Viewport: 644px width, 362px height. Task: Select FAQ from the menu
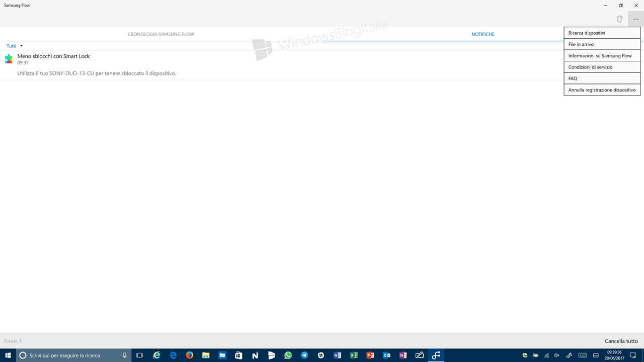(x=602, y=78)
